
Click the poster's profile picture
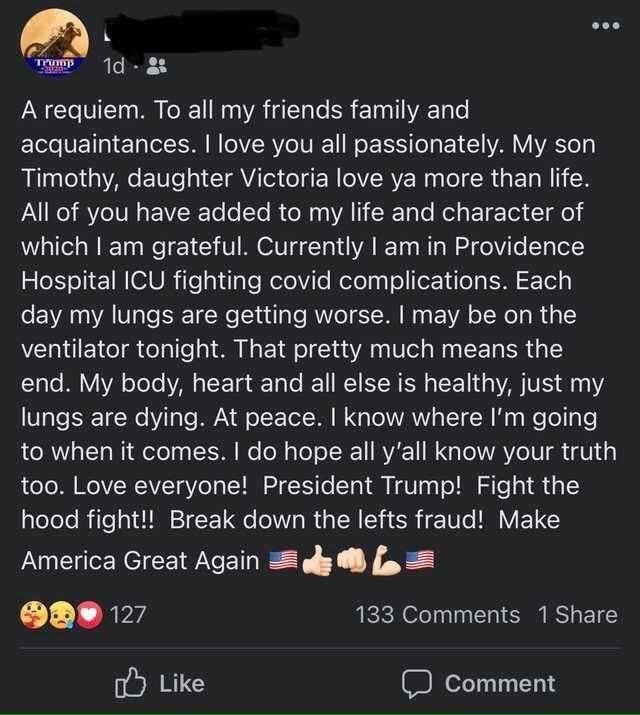(x=55, y=43)
